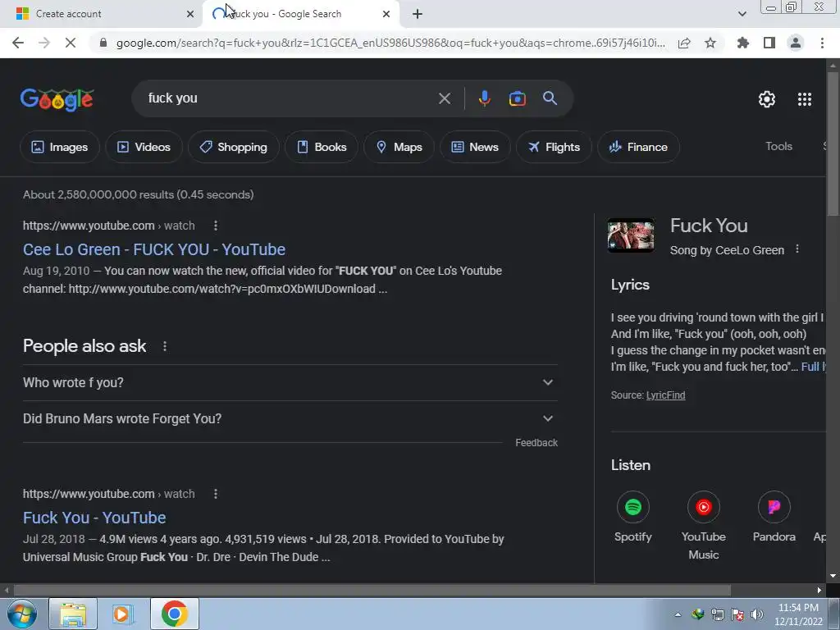Bookmark this page with the star icon

(710, 43)
